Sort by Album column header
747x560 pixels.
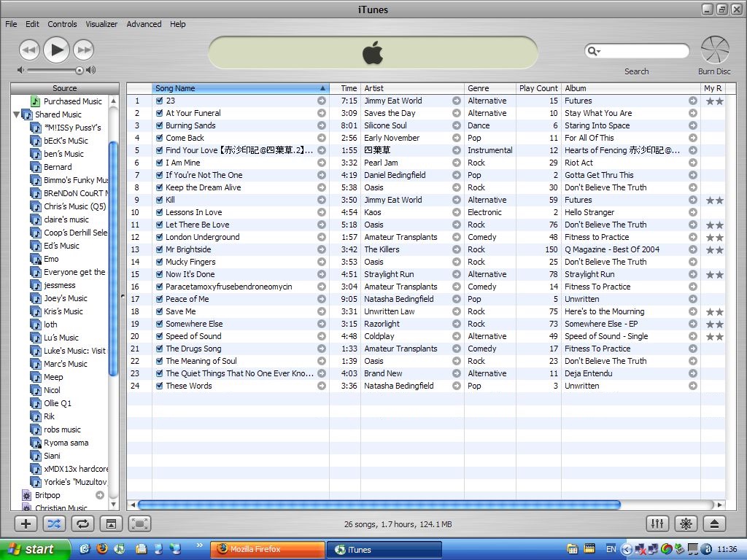click(x=631, y=88)
